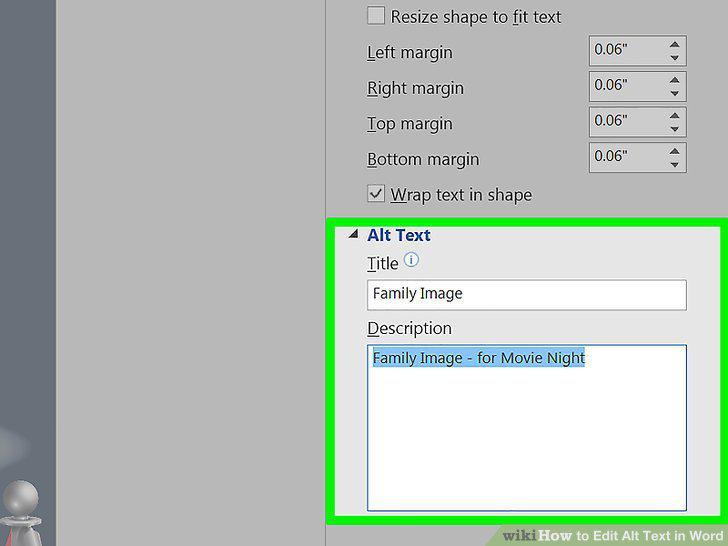
Task: Click the Bottom margin label
Action: tap(423, 159)
